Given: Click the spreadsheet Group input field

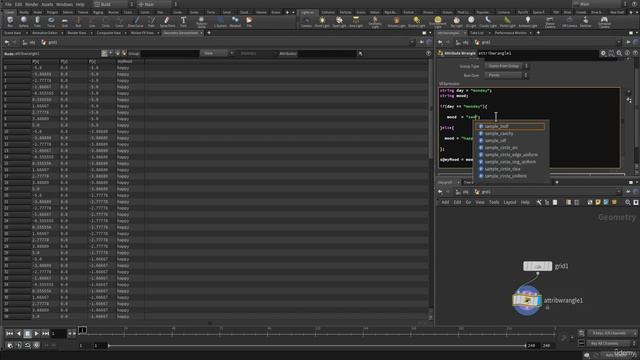Looking at the screenshot, I should 170,53.
